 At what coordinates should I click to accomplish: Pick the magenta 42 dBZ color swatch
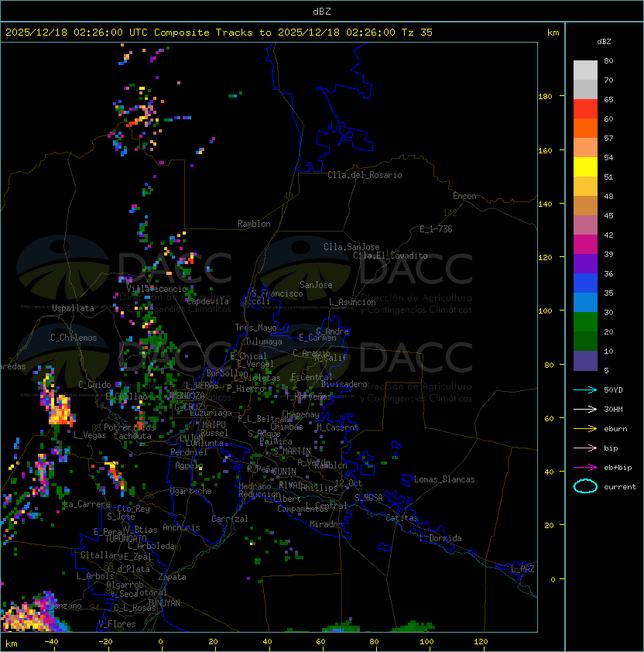point(585,245)
